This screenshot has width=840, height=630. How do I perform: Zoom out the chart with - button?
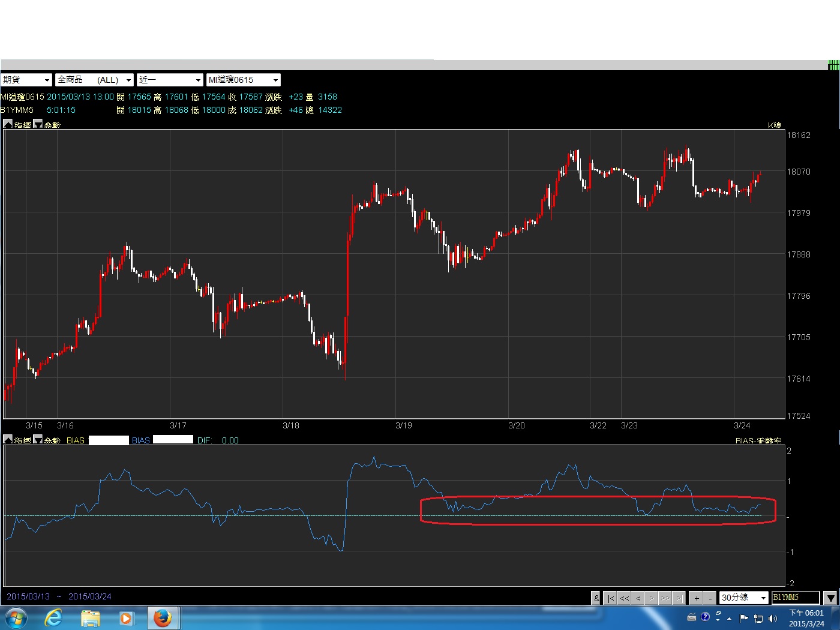(710, 598)
